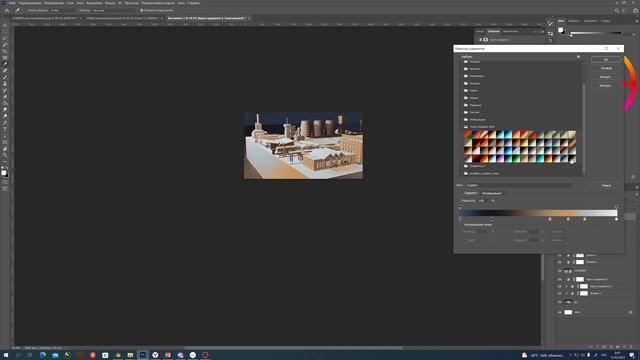Click the Импорт button
Screen dimensions: 640x360
(606, 77)
